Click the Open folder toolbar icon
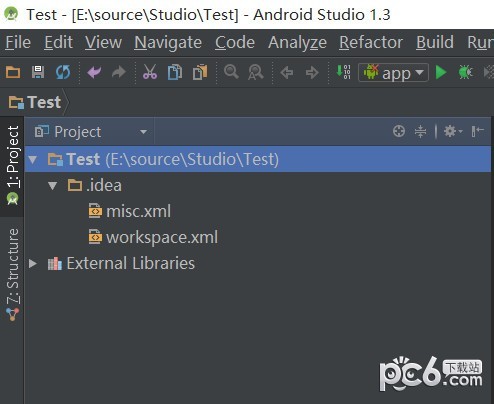The height and width of the screenshot is (404, 494). point(13,72)
